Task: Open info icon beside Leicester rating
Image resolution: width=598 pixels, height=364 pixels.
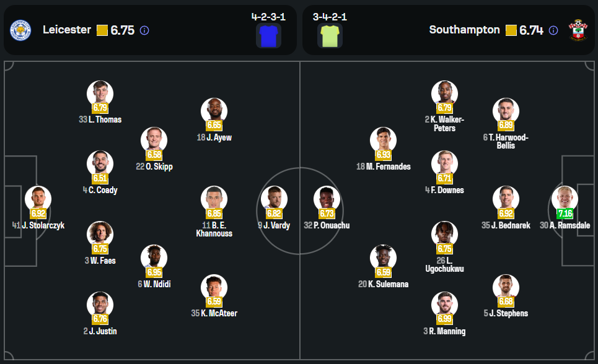Action: click(x=144, y=30)
